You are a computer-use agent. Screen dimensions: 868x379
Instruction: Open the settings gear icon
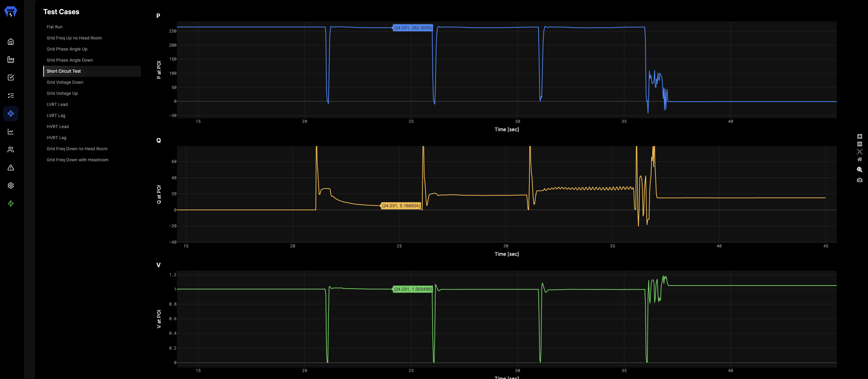(x=11, y=186)
